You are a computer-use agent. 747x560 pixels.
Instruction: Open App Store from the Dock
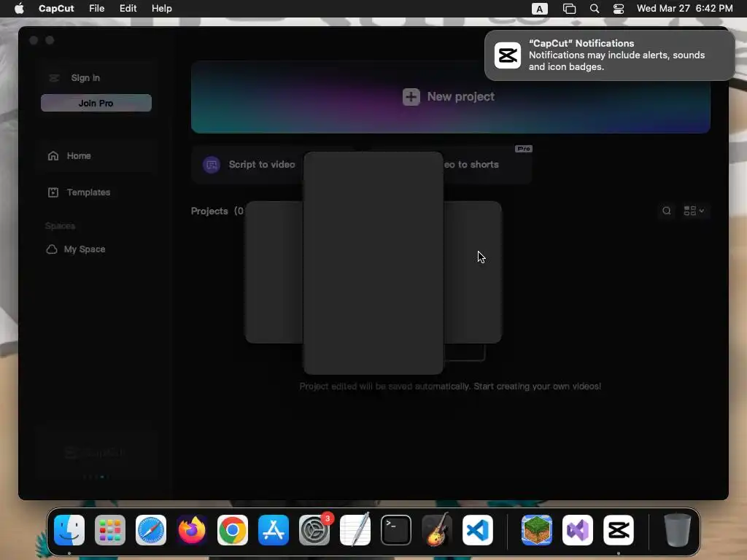pyautogui.click(x=274, y=530)
